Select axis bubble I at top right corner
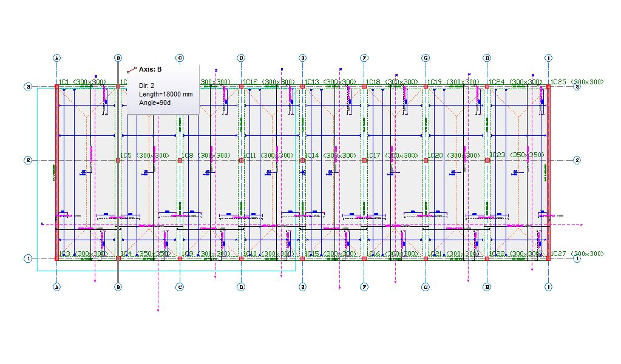Screen dimensions: 621x364 pyautogui.click(x=548, y=57)
